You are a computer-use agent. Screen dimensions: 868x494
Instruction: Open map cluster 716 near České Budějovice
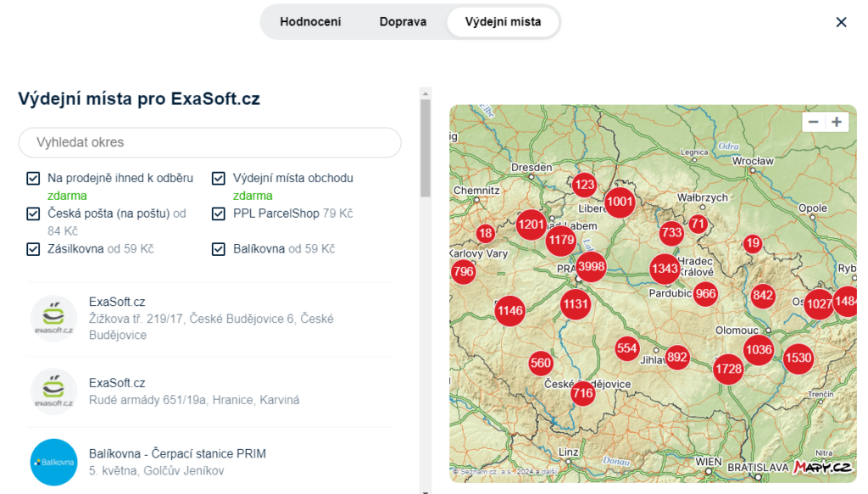582,393
